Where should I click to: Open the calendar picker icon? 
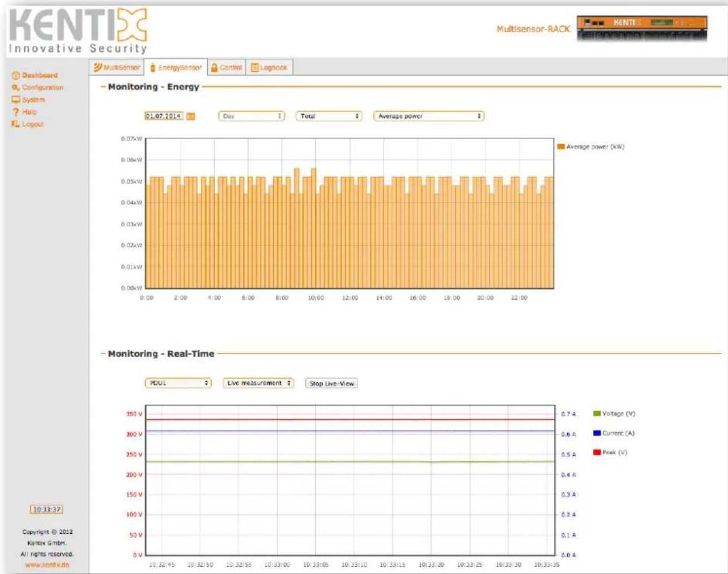(x=191, y=117)
